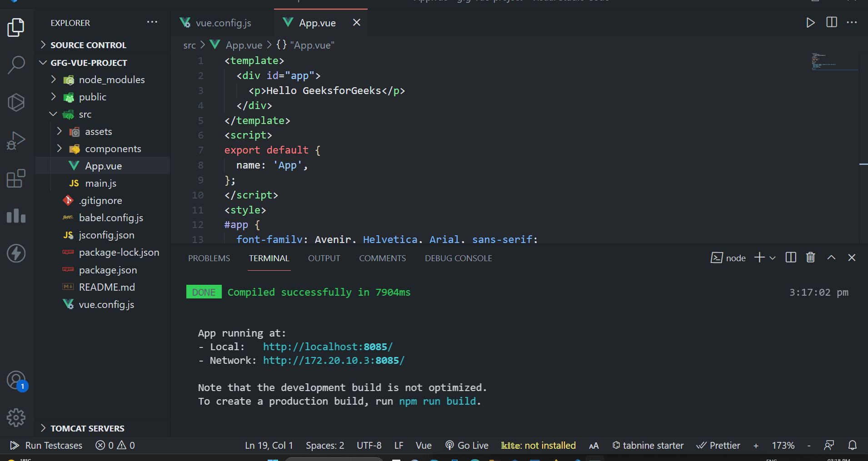The height and width of the screenshot is (461, 868).
Task: Open App.vue in the file tree
Action: (103, 166)
